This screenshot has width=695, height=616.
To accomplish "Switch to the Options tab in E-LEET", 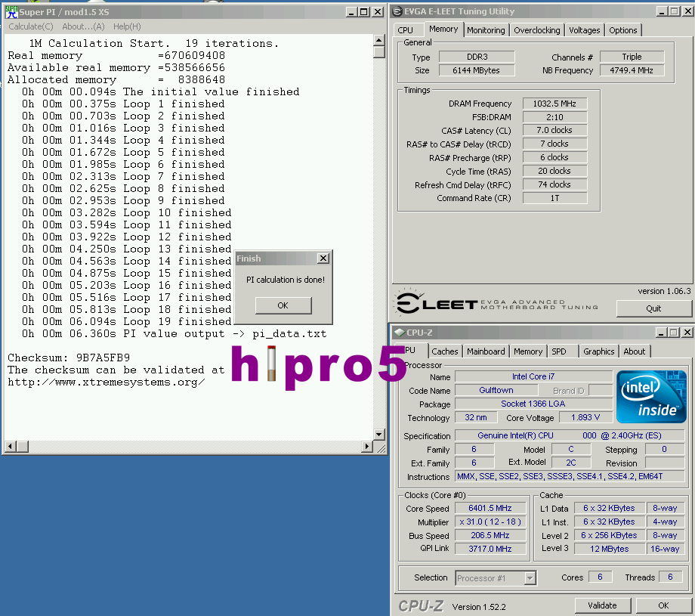I will point(622,30).
